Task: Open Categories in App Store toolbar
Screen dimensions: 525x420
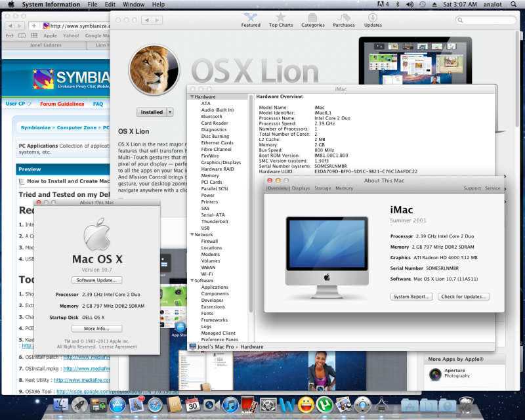Action: [x=313, y=20]
